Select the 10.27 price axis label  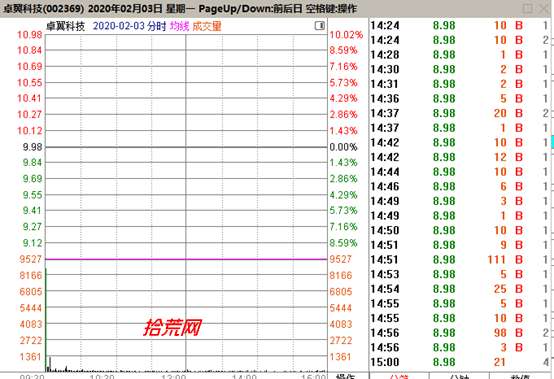[30, 114]
